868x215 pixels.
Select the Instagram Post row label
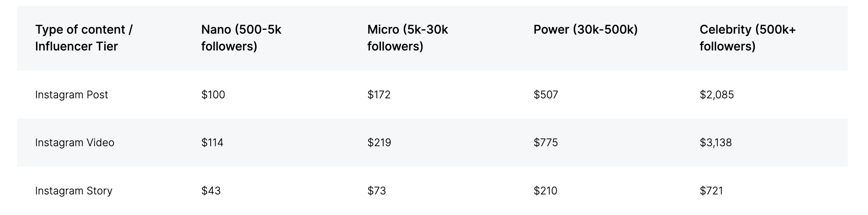click(71, 95)
